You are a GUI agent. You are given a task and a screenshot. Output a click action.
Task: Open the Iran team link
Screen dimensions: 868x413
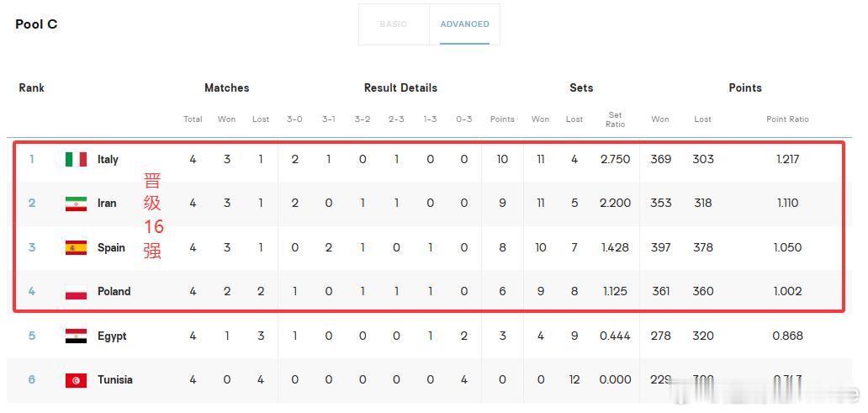click(x=107, y=204)
